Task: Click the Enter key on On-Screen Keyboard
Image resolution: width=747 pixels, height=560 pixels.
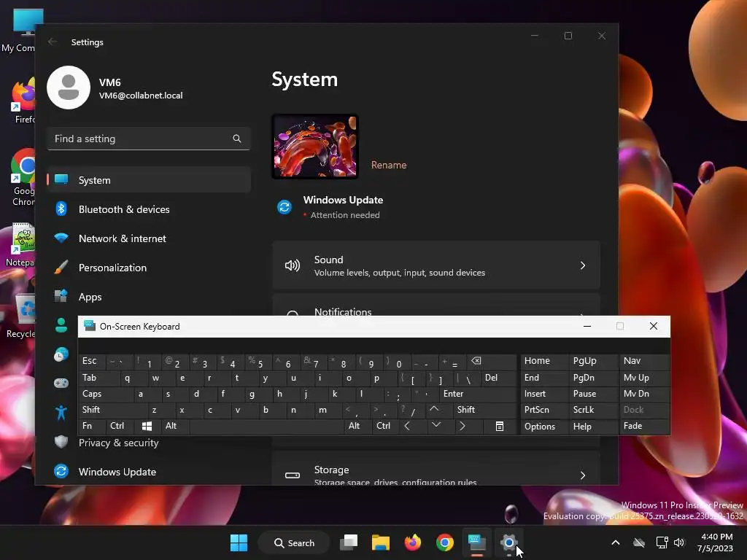Action: [x=478, y=394]
